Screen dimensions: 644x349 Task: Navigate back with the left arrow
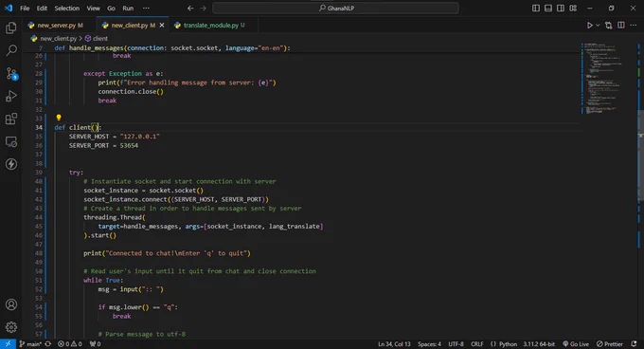190,8
